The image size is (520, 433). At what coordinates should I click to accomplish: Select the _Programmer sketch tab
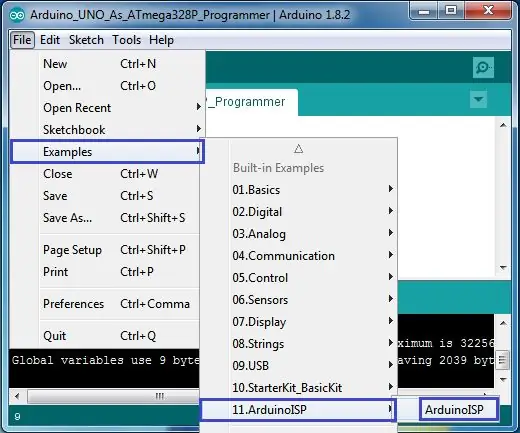251,102
